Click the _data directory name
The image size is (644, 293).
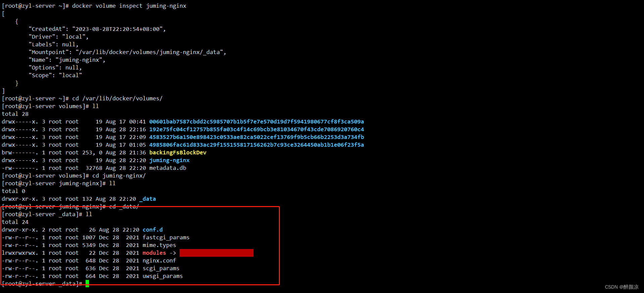point(148,199)
